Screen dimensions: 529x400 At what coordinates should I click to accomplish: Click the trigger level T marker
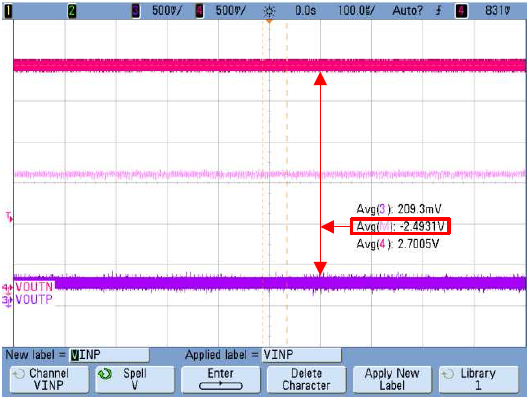9,217
